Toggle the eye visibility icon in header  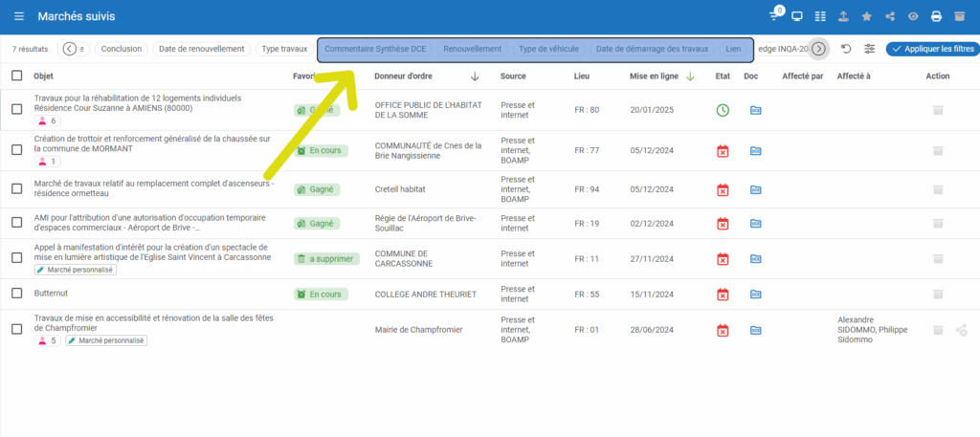click(913, 16)
